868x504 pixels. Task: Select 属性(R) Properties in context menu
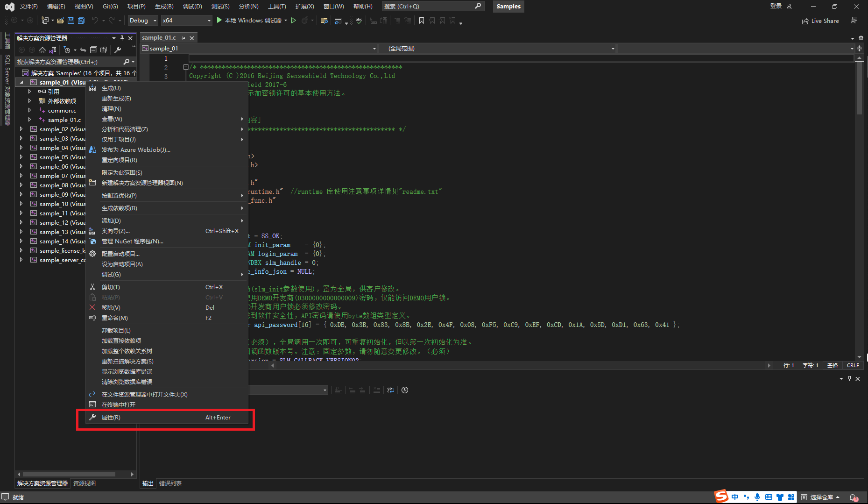tap(166, 417)
